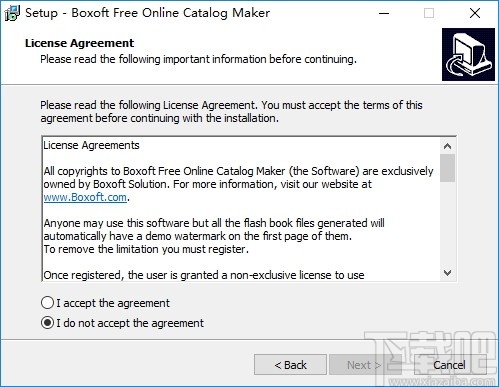This screenshot has width=499, height=387.
Task: Cancel the setup wizard
Action: 449,365
